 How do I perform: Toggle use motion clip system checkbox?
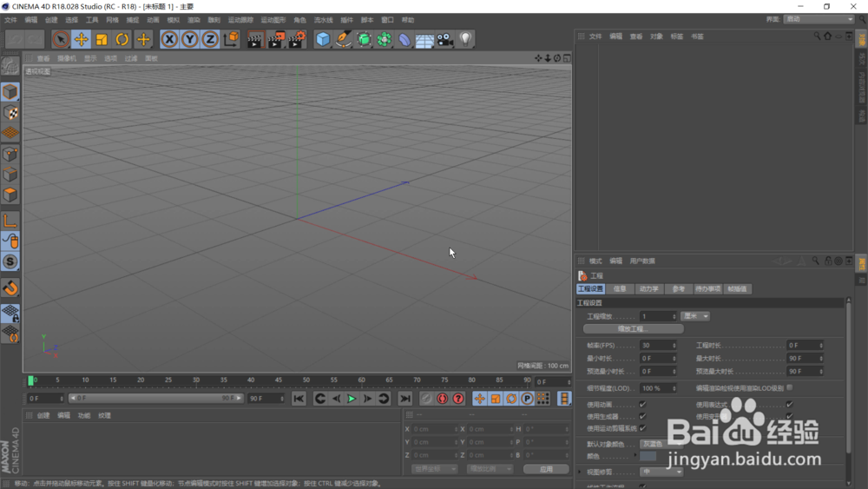click(642, 428)
